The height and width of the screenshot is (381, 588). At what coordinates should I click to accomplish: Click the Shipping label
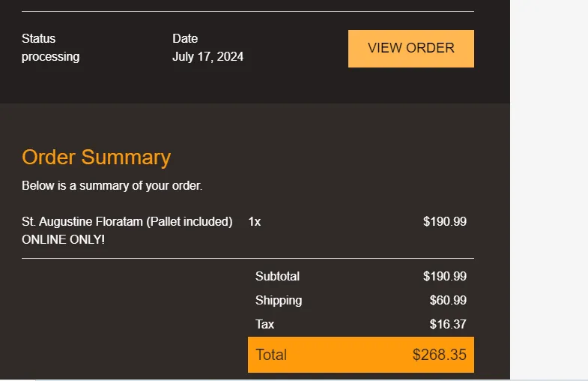[279, 300]
